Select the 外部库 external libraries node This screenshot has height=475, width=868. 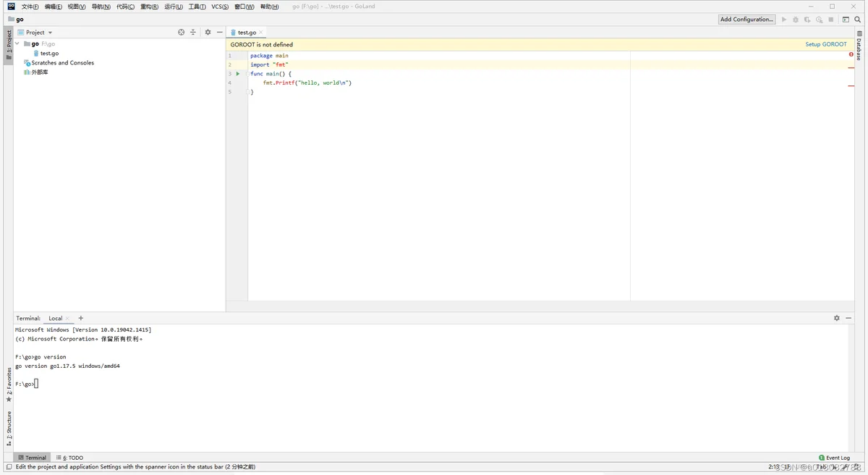coord(36,72)
